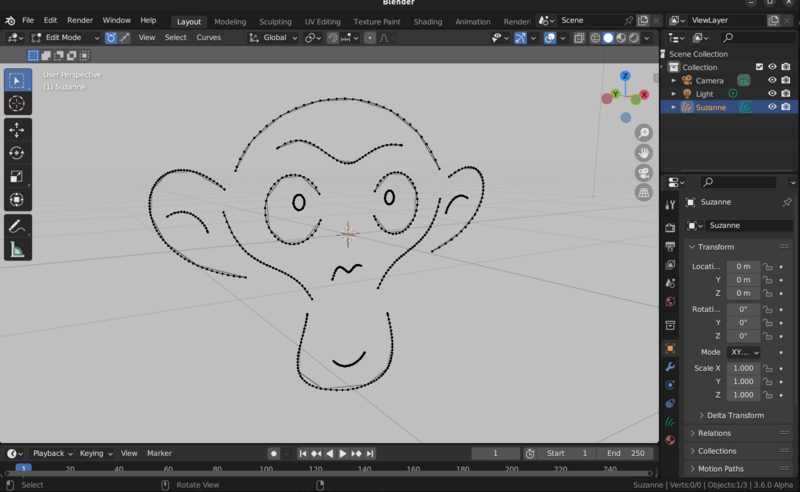Click the viewport zoom magnifier icon

tap(644, 133)
